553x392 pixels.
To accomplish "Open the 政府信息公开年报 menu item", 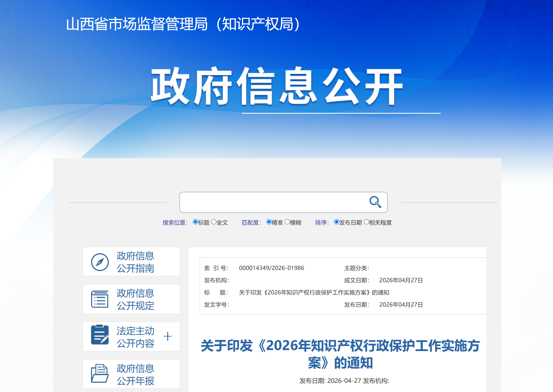I will (x=135, y=374).
